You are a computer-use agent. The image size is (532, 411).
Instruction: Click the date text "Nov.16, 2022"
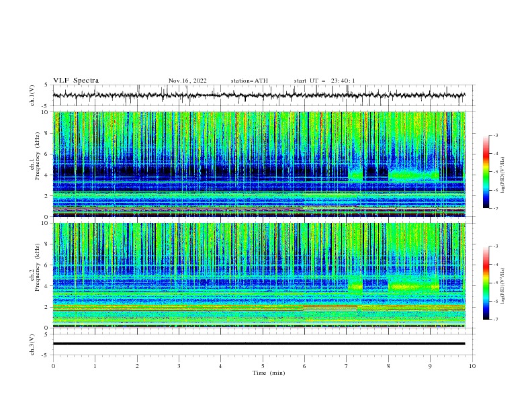click(x=187, y=81)
